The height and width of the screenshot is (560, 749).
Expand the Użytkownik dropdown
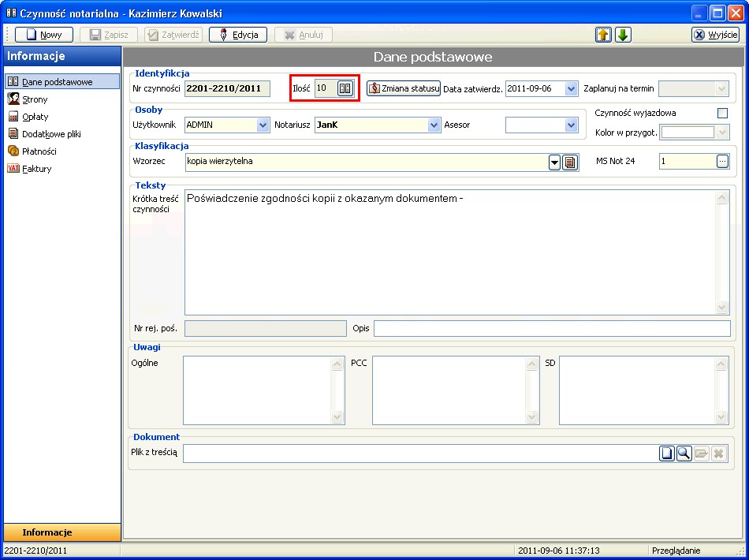pyautogui.click(x=263, y=125)
